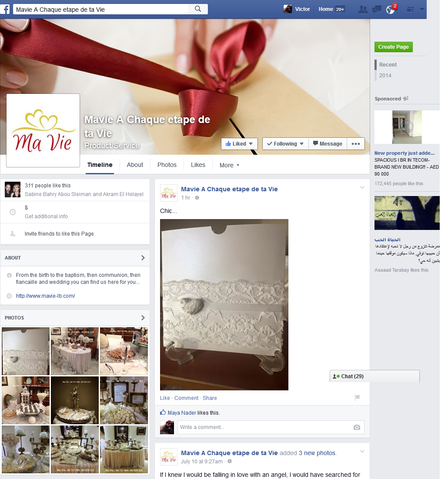Open options chevron on the Chic post
448x479 pixels.
coord(362,188)
